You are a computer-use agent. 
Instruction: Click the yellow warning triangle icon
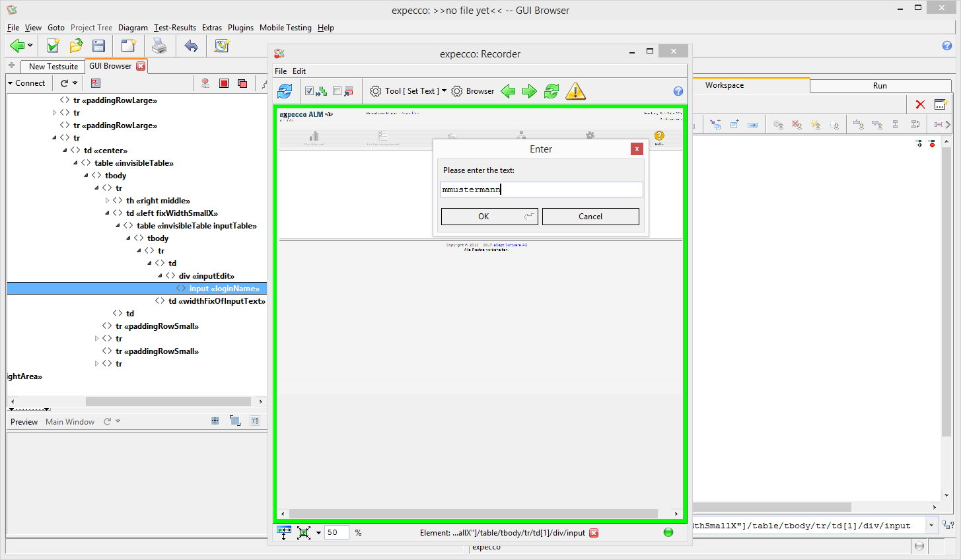coord(575,91)
